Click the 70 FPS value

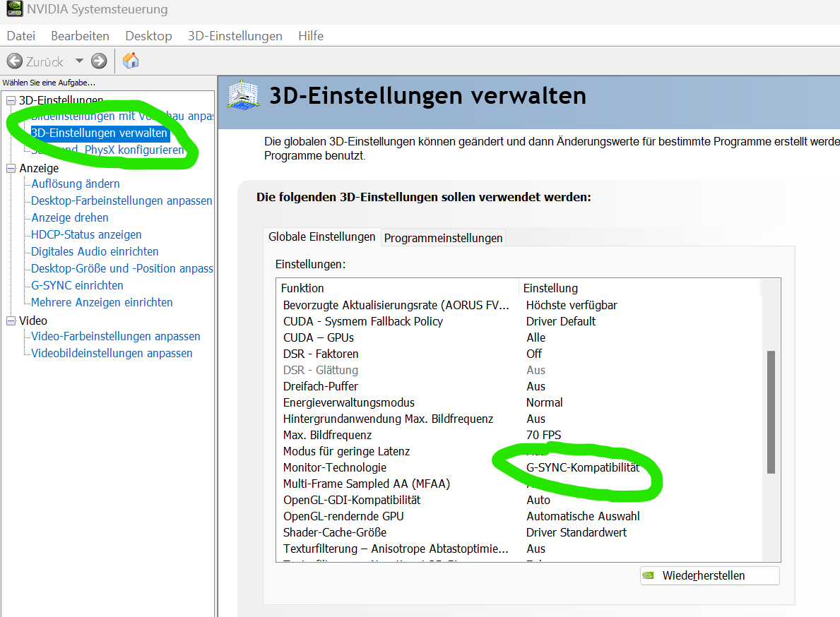pyautogui.click(x=543, y=435)
